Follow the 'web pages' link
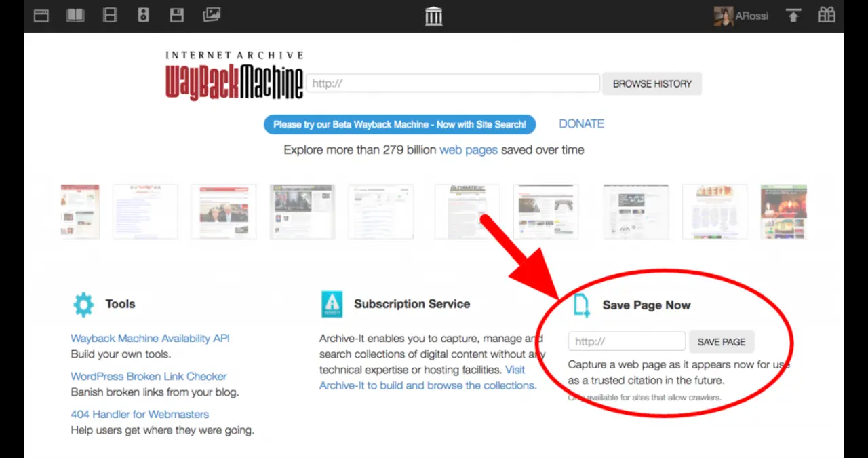Viewport: 868px width, 458px height. pos(469,150)
